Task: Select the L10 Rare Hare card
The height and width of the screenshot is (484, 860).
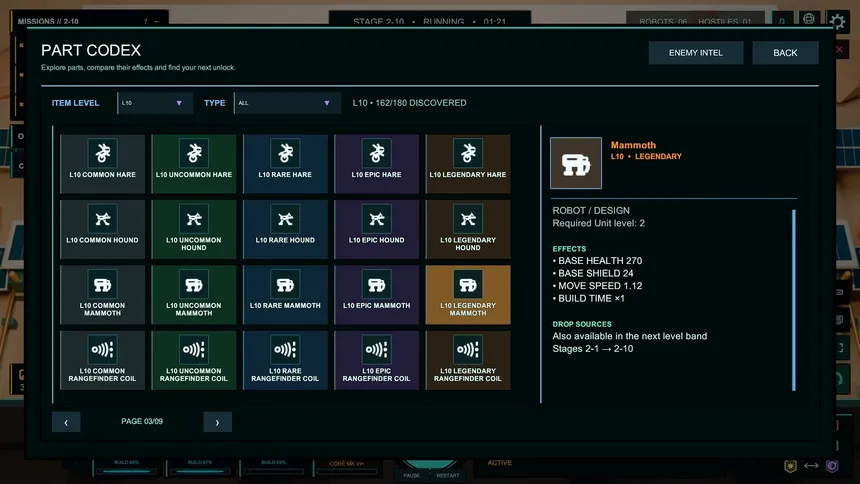Action: (x=285, y=164)
